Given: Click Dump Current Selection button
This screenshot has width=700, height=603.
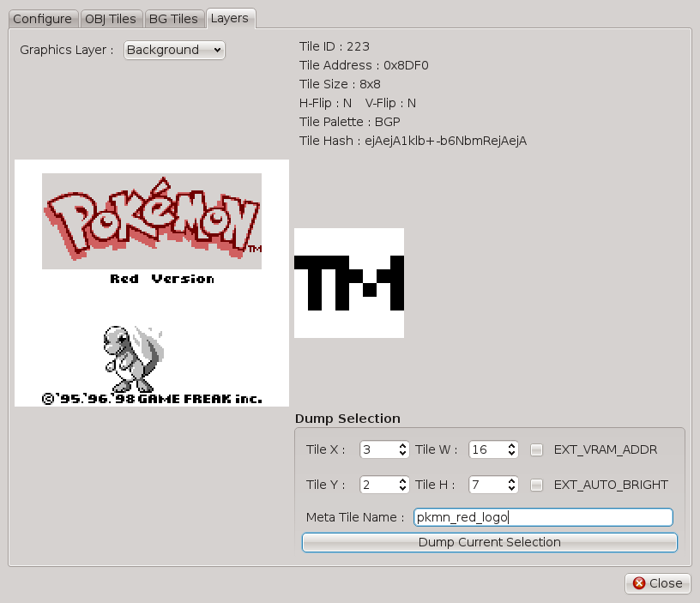Looking at the screenshot, I should pos(490,542).
